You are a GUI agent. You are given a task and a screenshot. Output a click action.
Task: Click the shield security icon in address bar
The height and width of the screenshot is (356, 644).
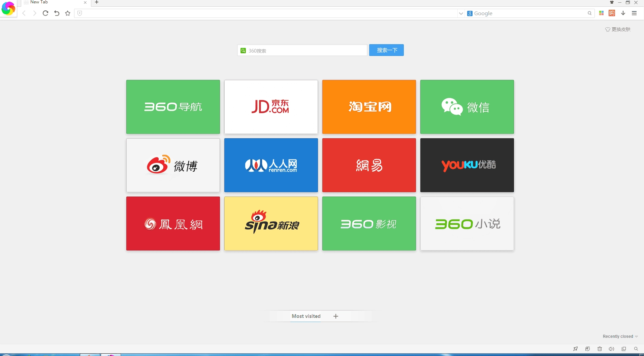tap(80, 13)
